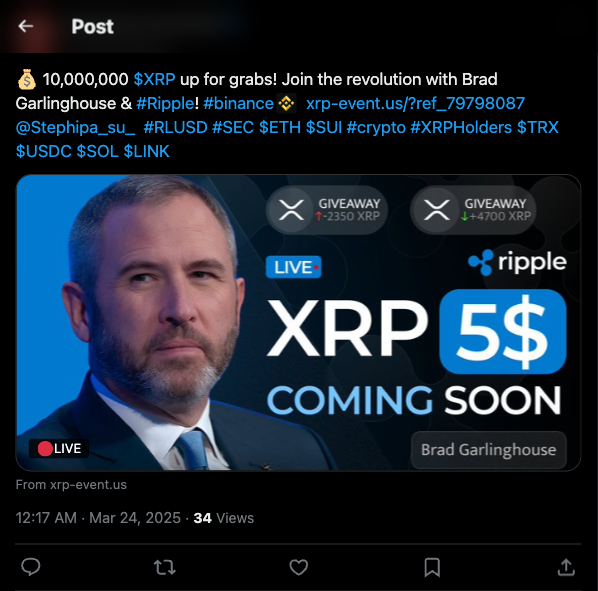Go back using the arrow icon
This screenshot has width=598, height=591.
(x=26, y=26)
